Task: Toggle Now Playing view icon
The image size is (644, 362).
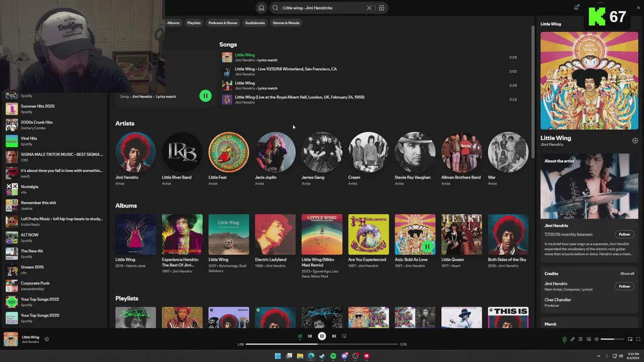Action: point(564,339)
